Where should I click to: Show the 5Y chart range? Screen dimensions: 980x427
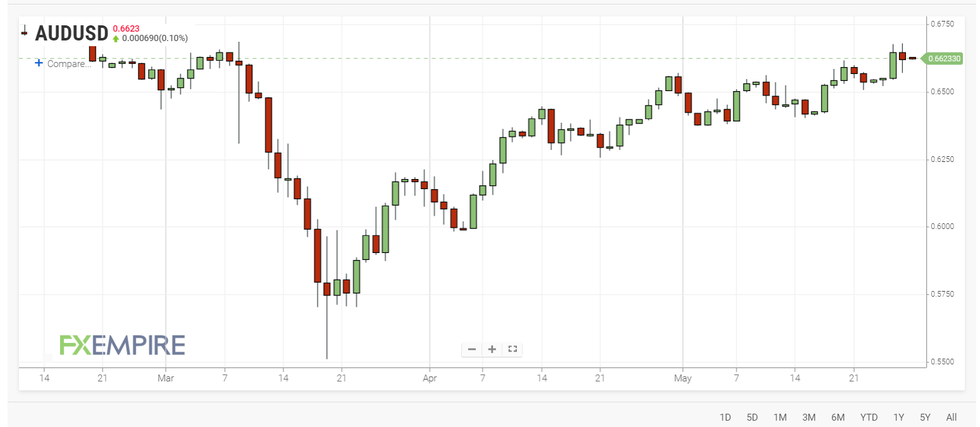[x=925, y=417]
